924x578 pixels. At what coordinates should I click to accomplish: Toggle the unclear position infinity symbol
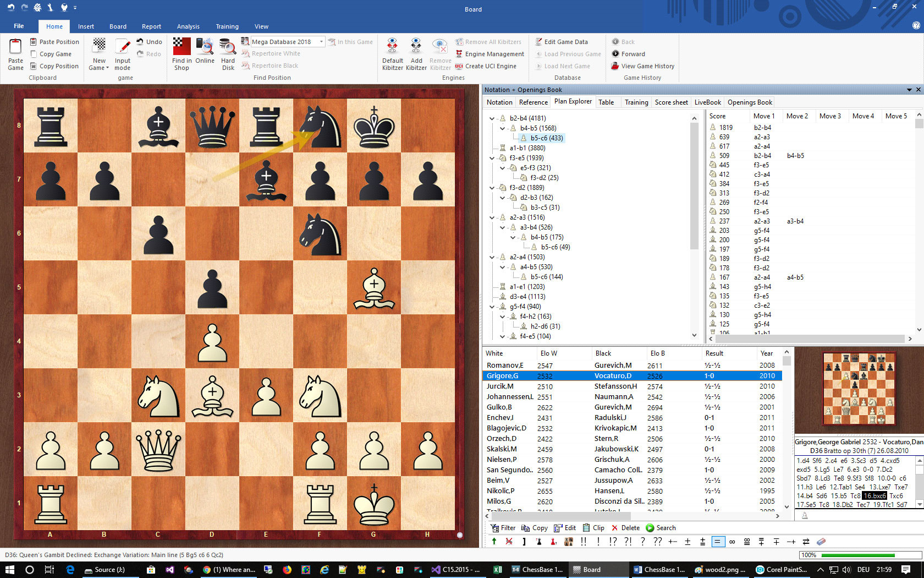pos(732,542)
